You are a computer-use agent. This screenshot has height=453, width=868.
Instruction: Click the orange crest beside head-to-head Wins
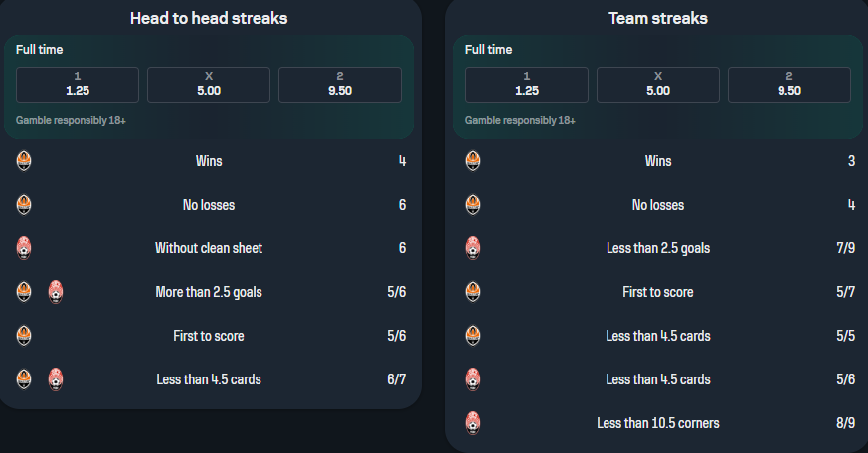coord(25,161)
